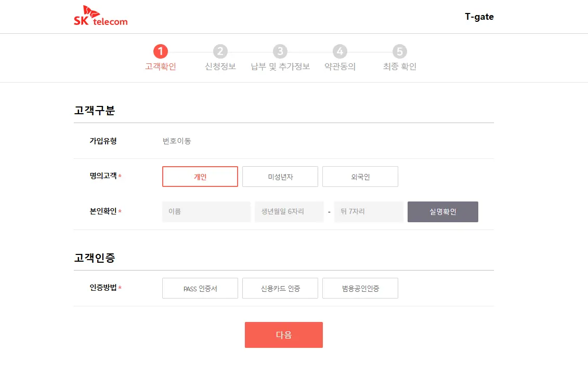Click step 3 circle icon

pyautogui.click(x=280, y=51)
